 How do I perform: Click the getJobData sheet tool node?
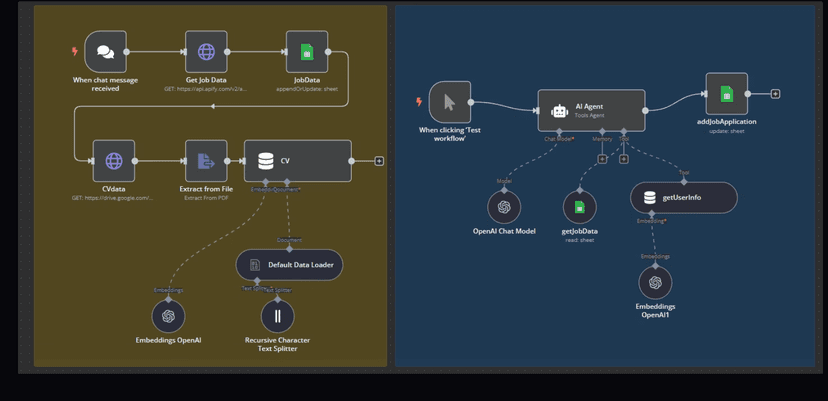[579, 207]
